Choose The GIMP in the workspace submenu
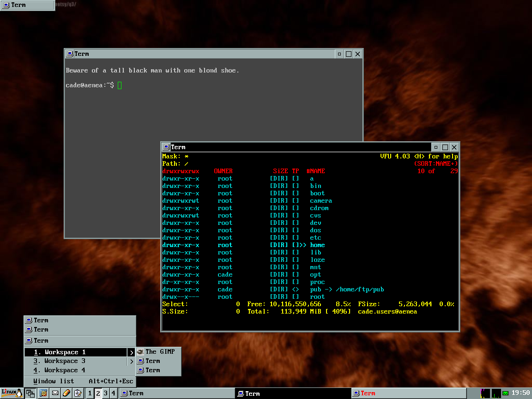 (158, 352)
